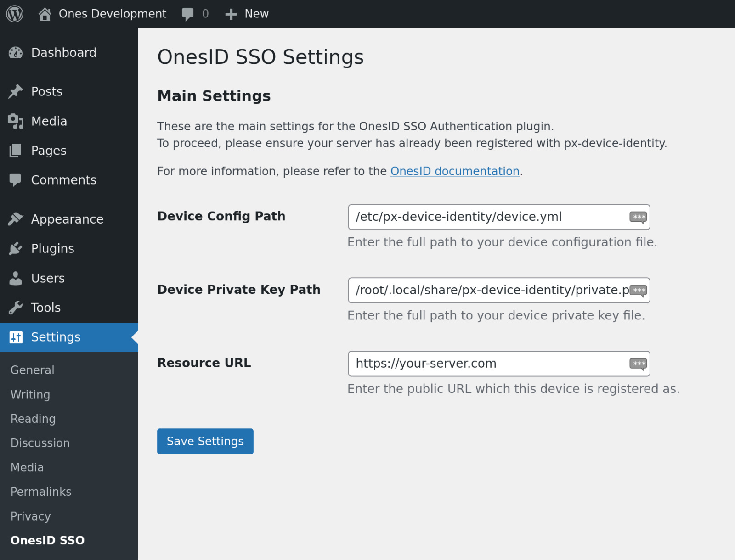Open the comments bubble icon in admin bar
Viewport: 735px width, 560px height.
coord(187,14)
